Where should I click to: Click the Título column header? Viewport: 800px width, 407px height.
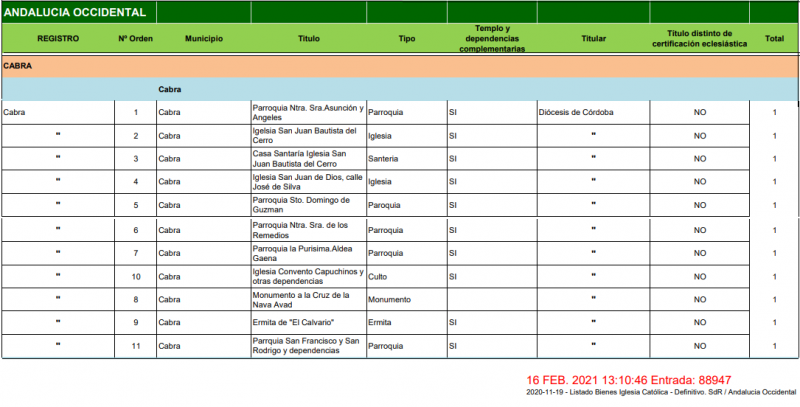(308, 38)
